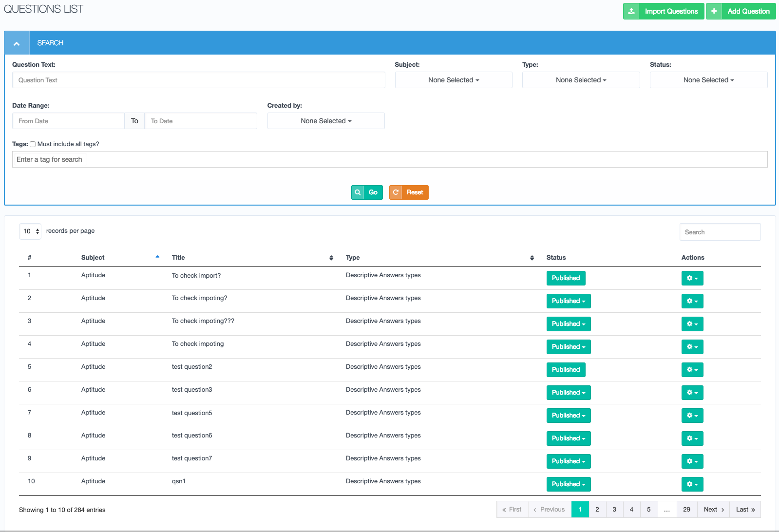
Task: Jump to page 29 in pagination
Action: coord(686,510)
